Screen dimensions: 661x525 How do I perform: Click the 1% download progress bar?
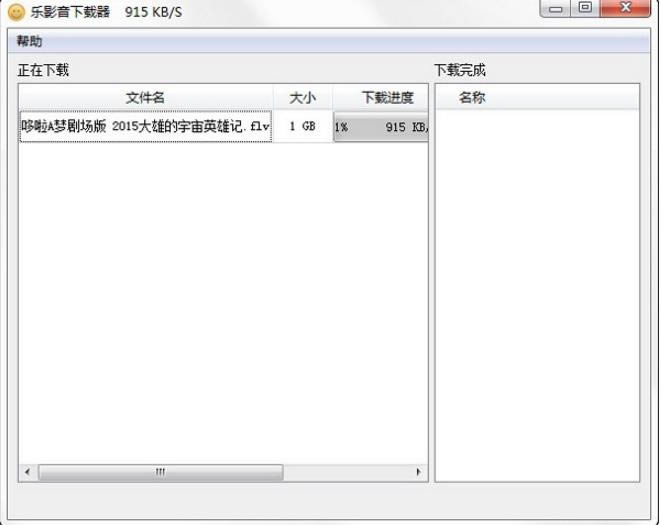(381, 127)
